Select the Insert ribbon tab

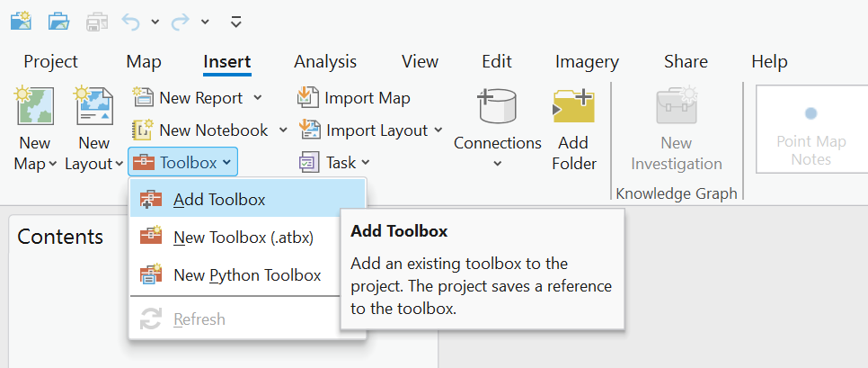[227, 61]
